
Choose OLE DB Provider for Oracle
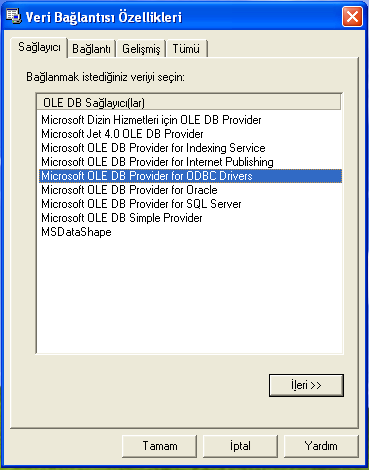(x=190, y=190)
